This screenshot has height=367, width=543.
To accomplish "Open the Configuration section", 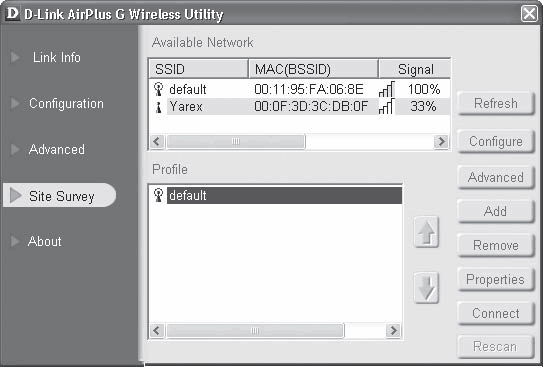I will (66, 104).
